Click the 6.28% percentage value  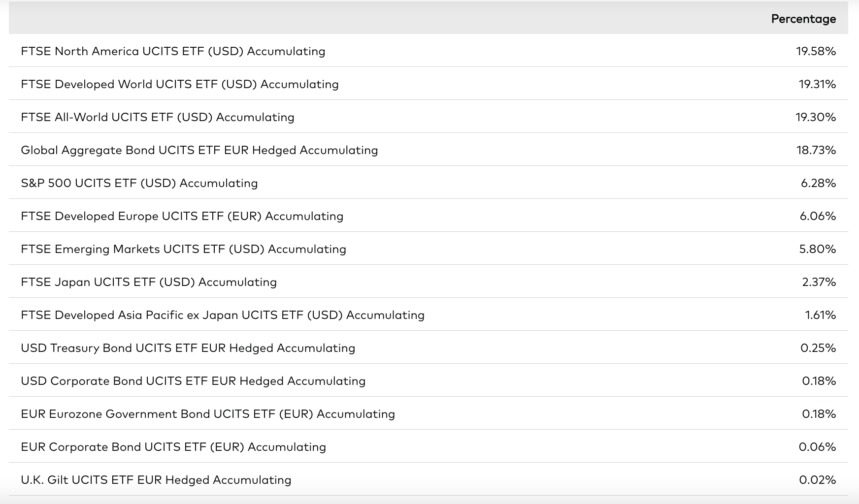(818, 183)
